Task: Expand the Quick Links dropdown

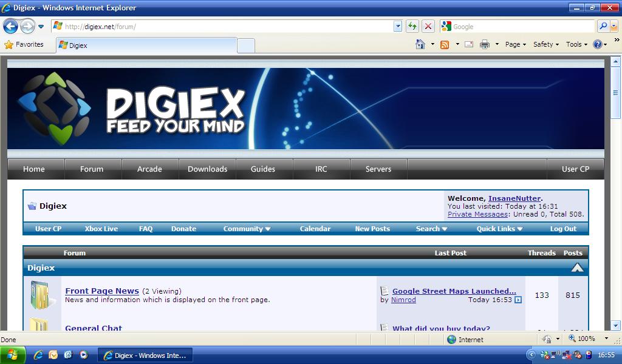Action: point(500,229)
